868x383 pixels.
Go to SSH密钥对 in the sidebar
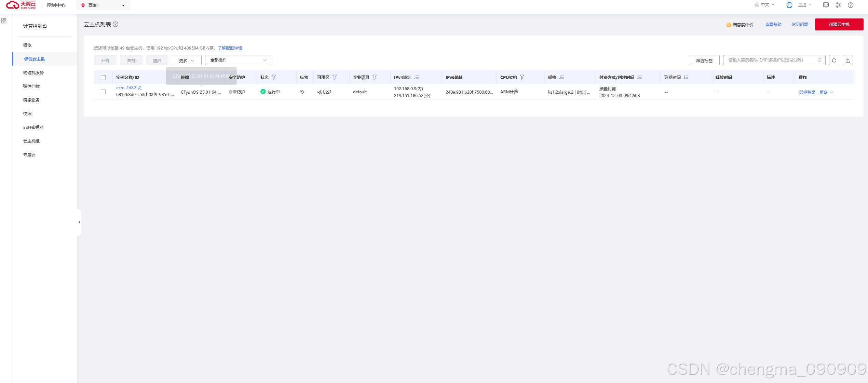(x=33, y=127)
